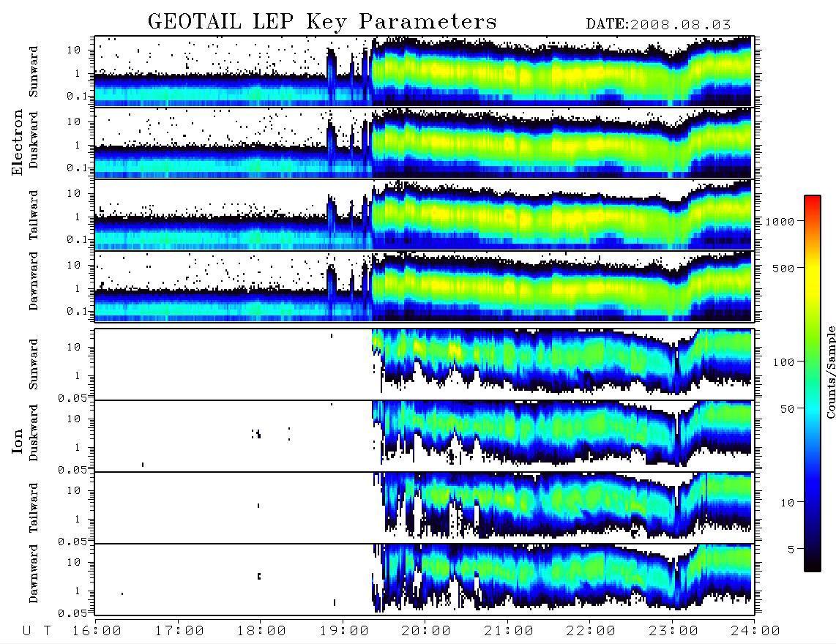Select the 1000 color bar tick label
Screen dimensions: 836x644
click(780, 222)
